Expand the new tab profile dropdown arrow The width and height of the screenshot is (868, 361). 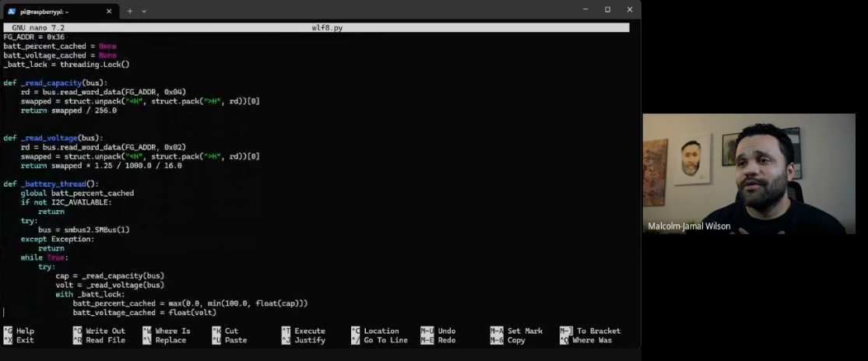[x=144, y=11]
